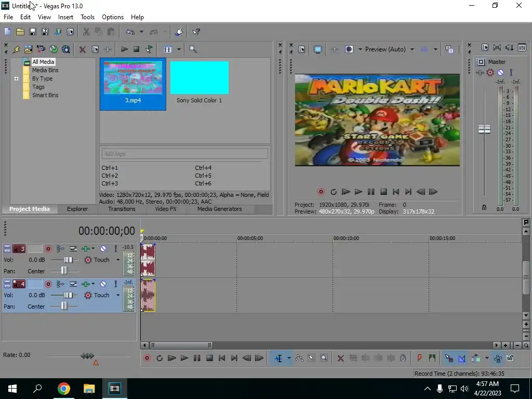
Task: Click the Record button in timeline transport
Action: click(x=147, y=358)
